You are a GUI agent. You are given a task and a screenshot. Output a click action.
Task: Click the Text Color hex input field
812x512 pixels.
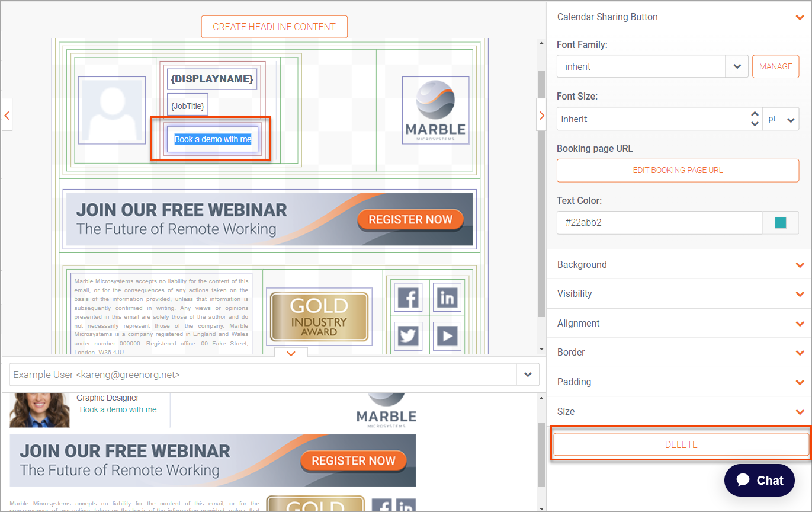click(x=659, y=223)
